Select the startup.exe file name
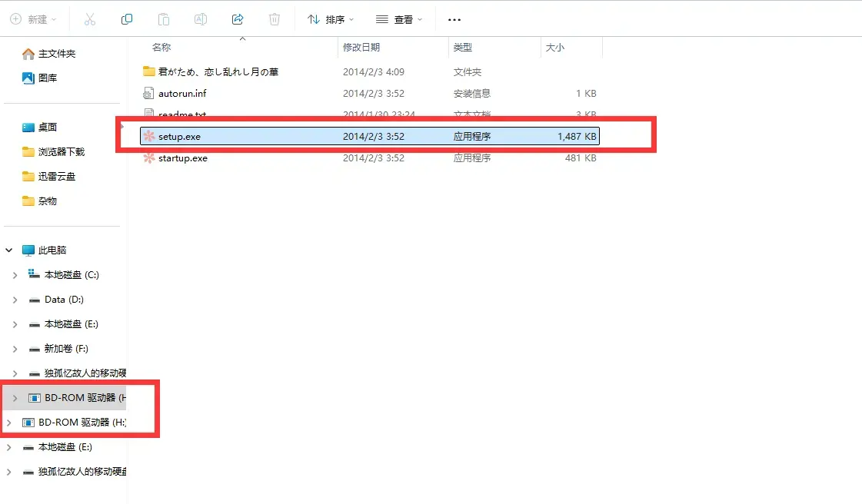Screen dimensions: 862x504 point(182,158)
